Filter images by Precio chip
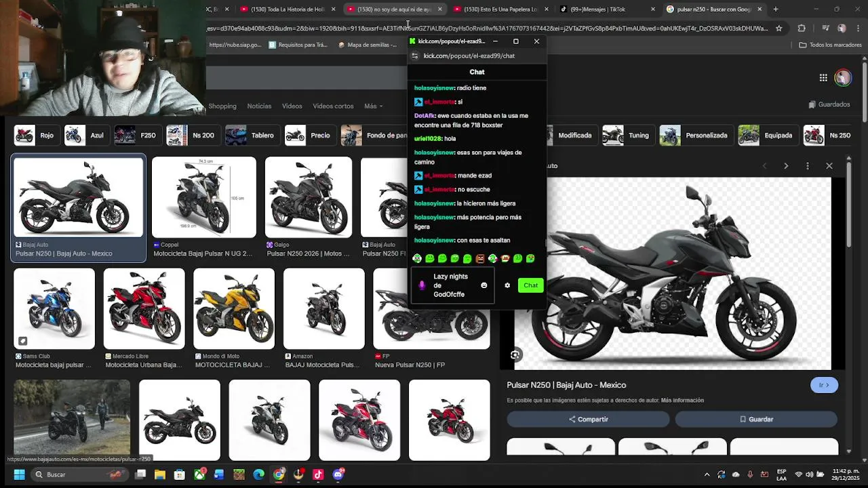The width and height of the screenshot is (868, 488). 309,136
